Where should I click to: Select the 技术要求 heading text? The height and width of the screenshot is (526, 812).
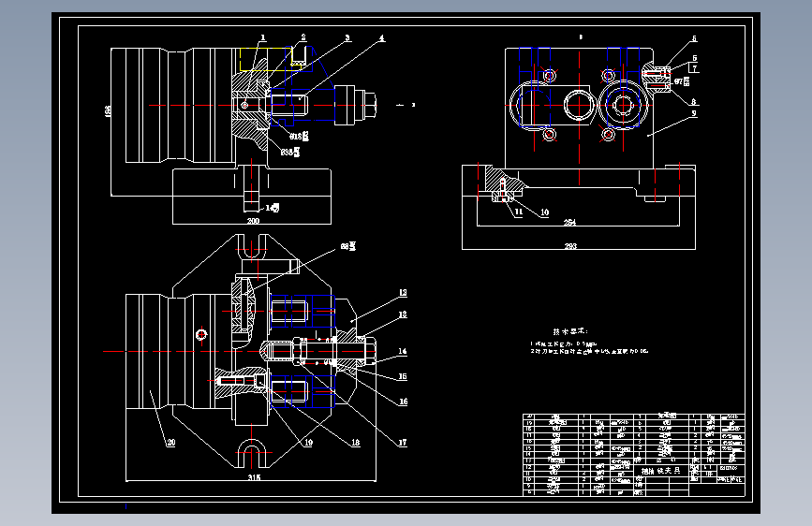click(570, 331)
